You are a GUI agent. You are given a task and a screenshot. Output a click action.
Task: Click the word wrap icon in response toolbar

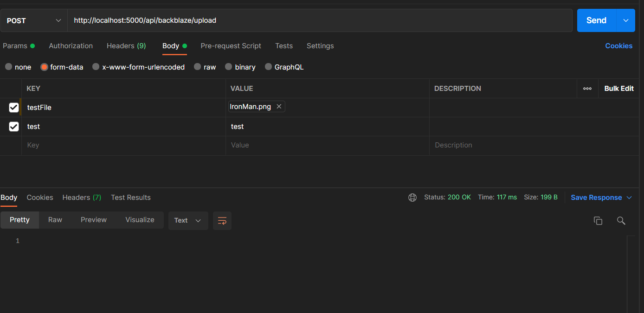(x=222, y=221)
